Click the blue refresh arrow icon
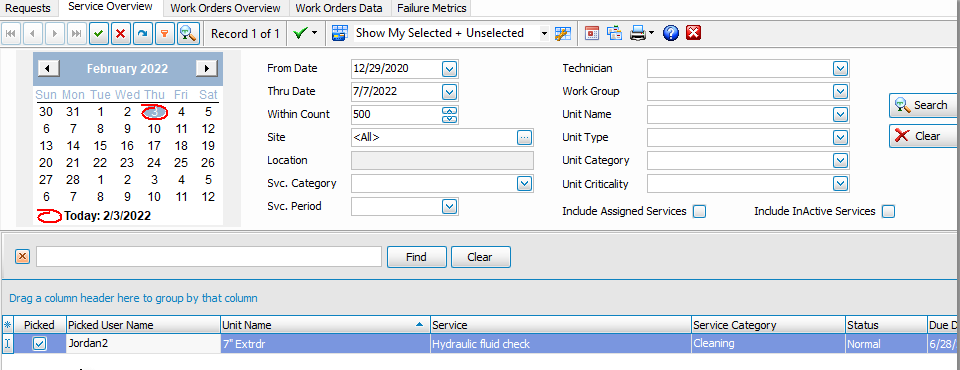Viewport: 960px width, 370px height. 142,34
